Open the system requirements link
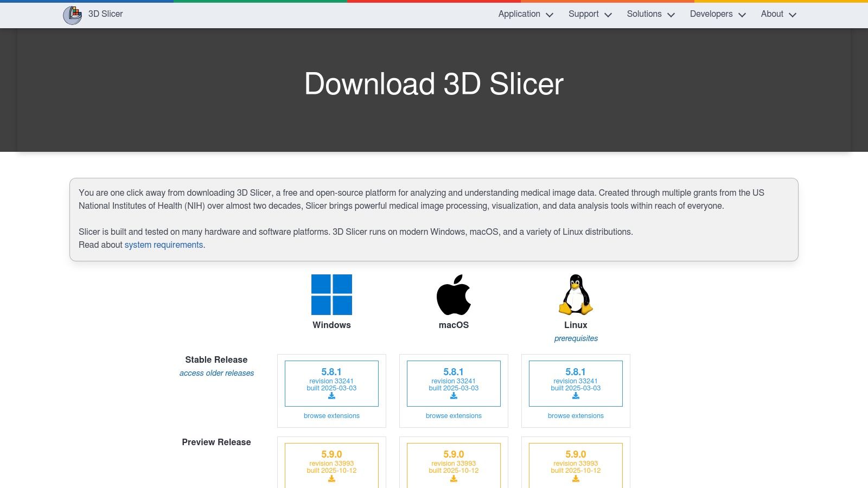 pyautogui.click(x=163, y=245)
